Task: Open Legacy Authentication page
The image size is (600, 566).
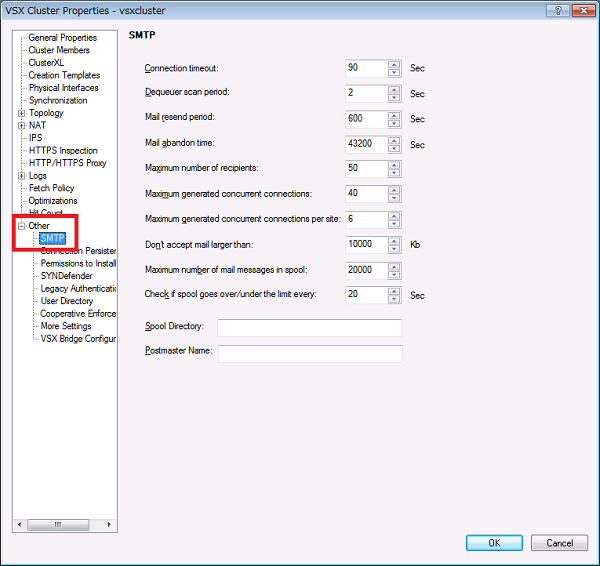Action: pos(78,289)
